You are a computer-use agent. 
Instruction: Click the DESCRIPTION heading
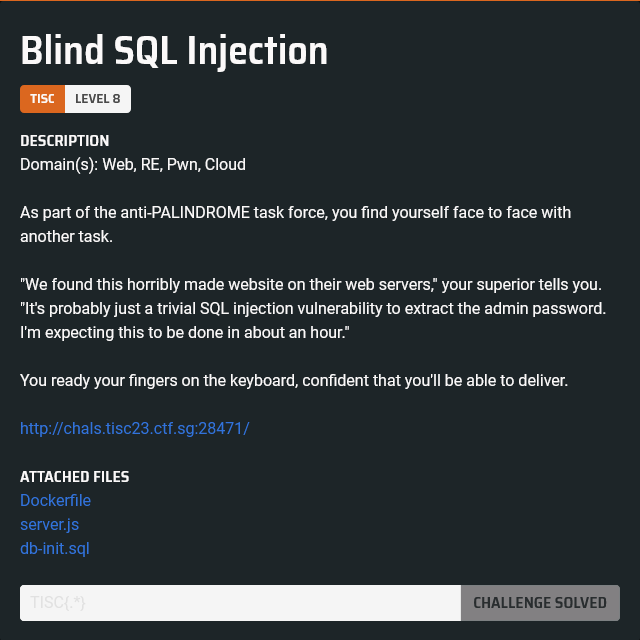65,141
